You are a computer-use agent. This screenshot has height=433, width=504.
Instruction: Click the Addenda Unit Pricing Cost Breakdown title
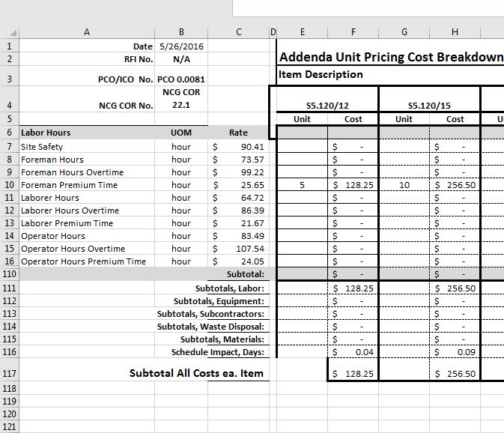391,57
